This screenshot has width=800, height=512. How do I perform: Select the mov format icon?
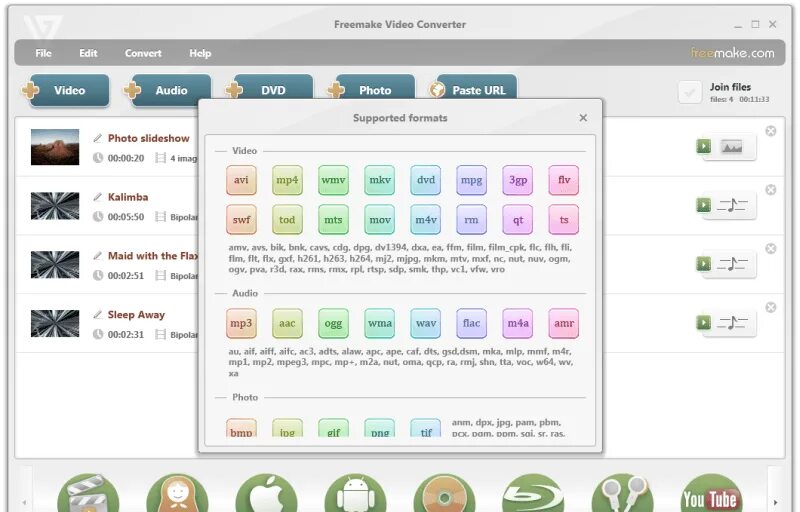coord(380,220)
